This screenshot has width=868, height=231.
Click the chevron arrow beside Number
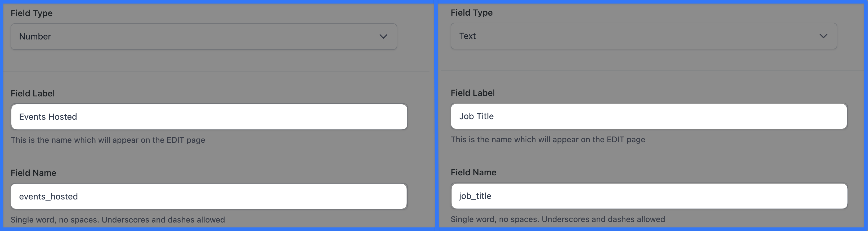[383, 36]
